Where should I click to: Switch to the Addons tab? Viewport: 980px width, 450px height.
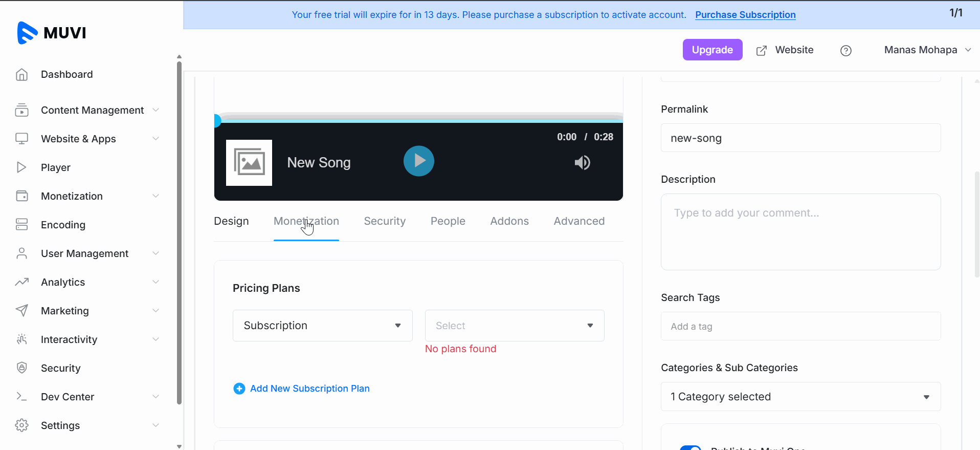pos(509,221)
